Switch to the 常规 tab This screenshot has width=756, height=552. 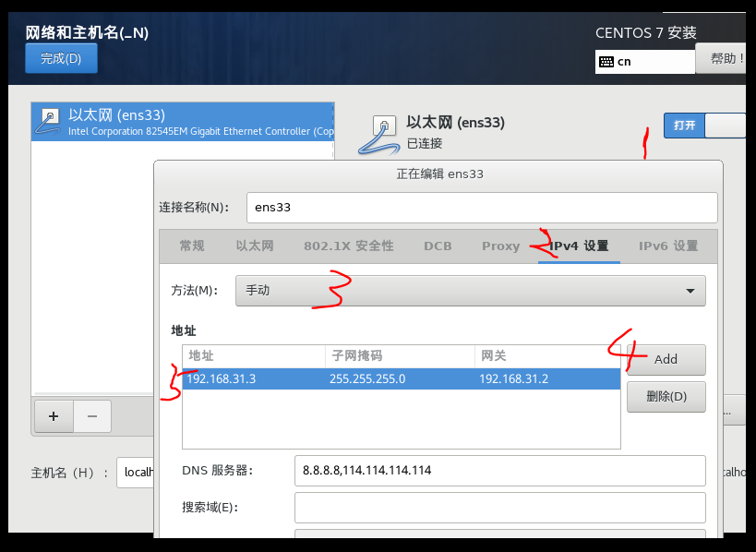pos(190,246)
